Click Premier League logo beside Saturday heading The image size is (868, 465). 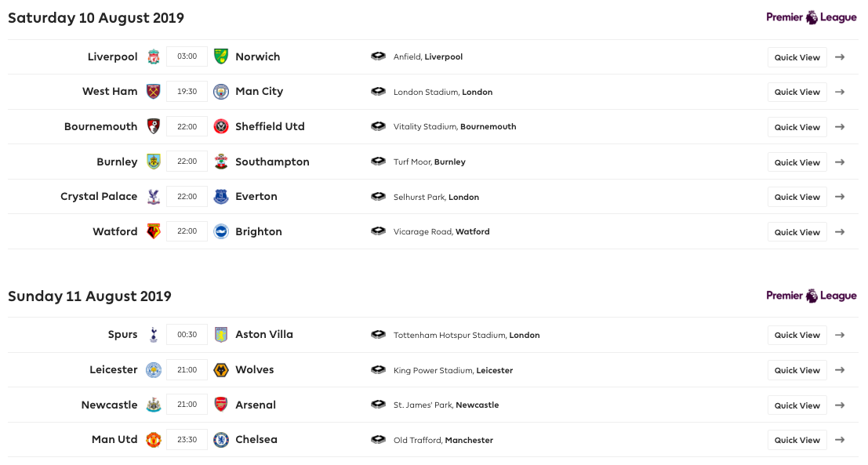click(x=812, y=17)
